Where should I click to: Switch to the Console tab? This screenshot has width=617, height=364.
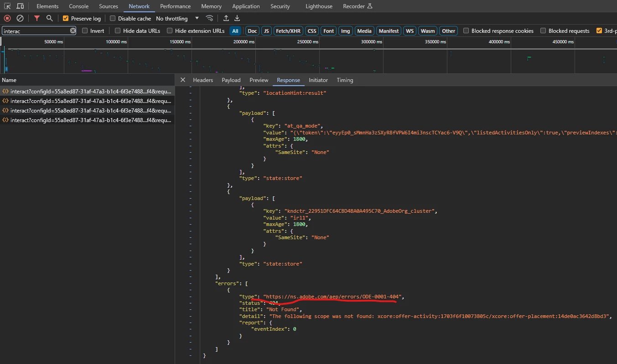coord(78,6)
